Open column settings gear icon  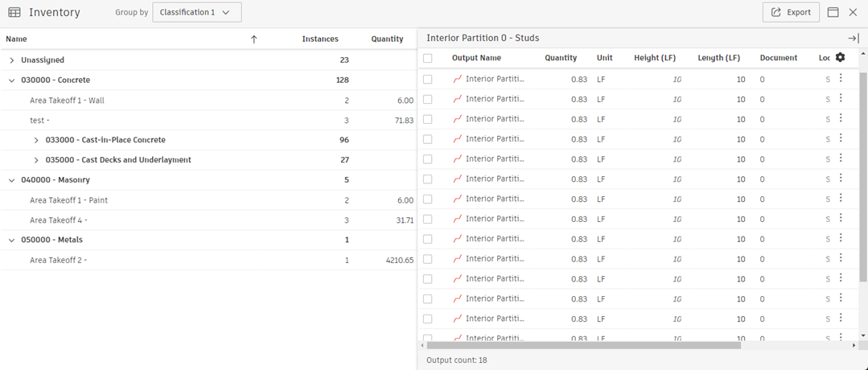click(841, 57)
